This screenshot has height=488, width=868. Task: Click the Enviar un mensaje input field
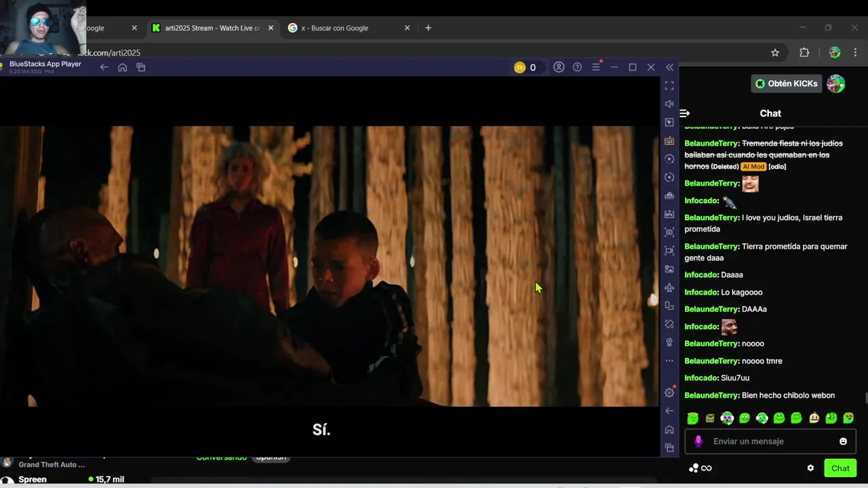coord(770,441)
